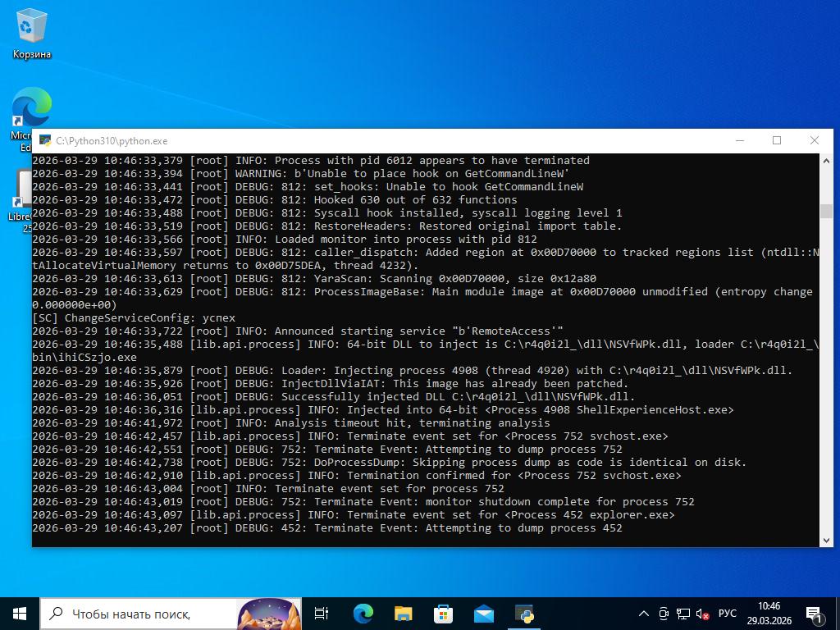Click the console scrollbar down arrow
Viewport: 840px width, 630px height.
tap(826, 540)
